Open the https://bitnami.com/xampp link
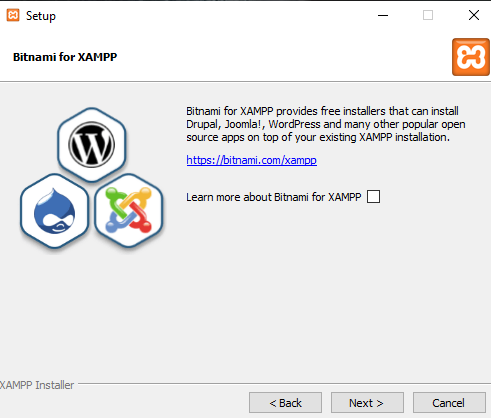 (251, 160)
